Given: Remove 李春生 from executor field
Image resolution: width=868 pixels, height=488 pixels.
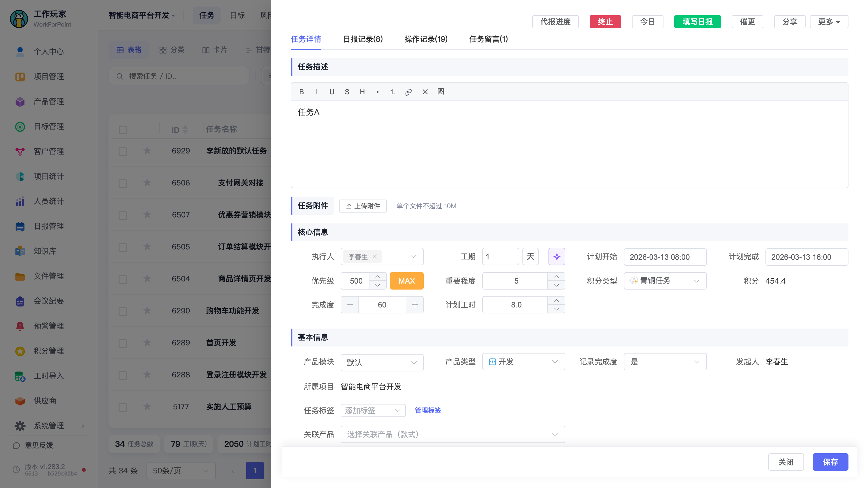Looking at the screenshot, I should click(x=375, y=257).
